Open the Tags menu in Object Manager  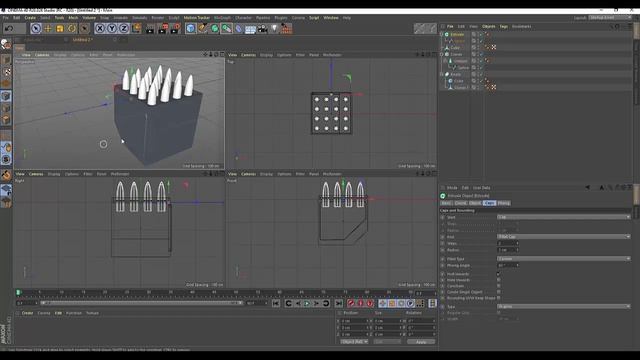504,27
